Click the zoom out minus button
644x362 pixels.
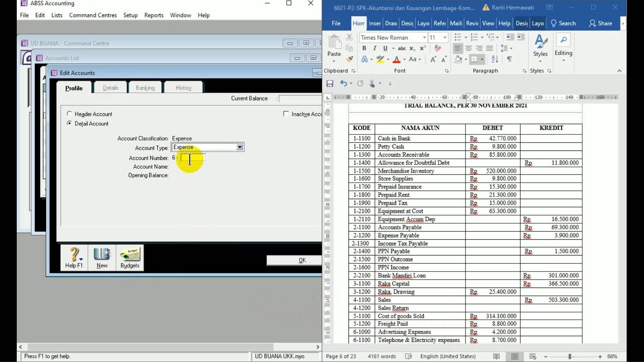point(546,357)
